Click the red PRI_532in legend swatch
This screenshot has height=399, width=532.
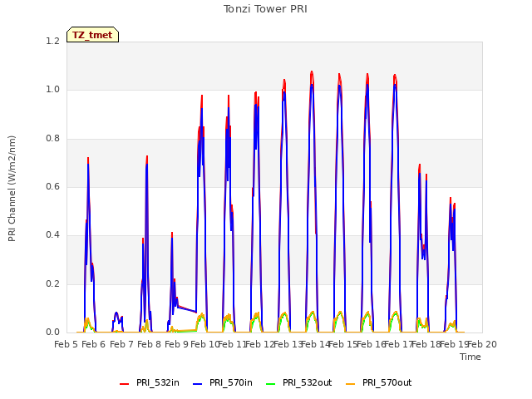click(x=125, y=384)
